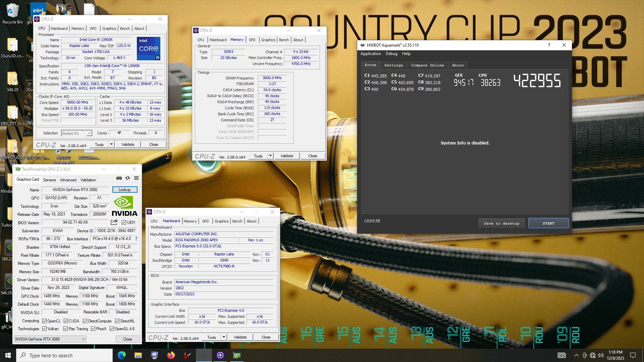Open the Advanced tab in GPU-Z

68,180
